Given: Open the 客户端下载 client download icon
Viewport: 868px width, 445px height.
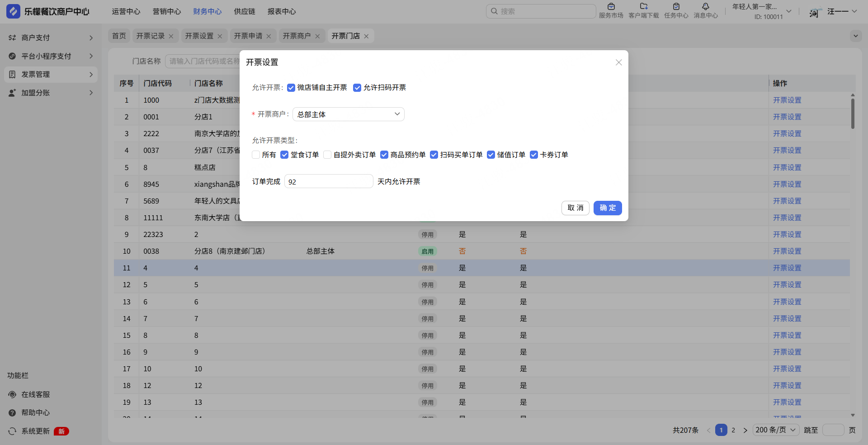Looking at the screenshot, I should [644, 7].
